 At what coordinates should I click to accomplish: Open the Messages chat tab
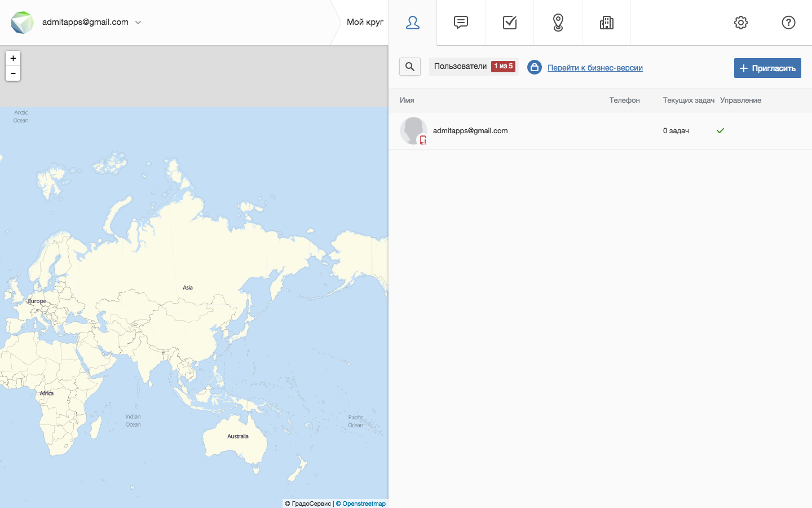click(461, 23)
